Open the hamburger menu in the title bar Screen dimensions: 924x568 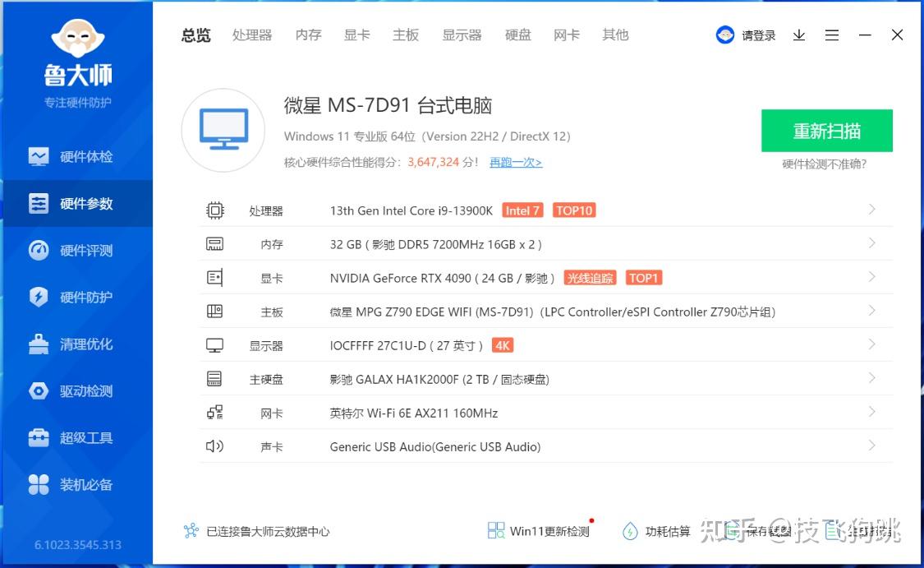pos(832,35)
